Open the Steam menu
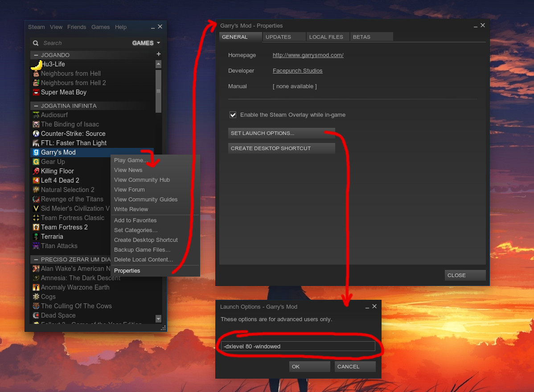This screenshot has width=534, height=392. pos(37,27)
